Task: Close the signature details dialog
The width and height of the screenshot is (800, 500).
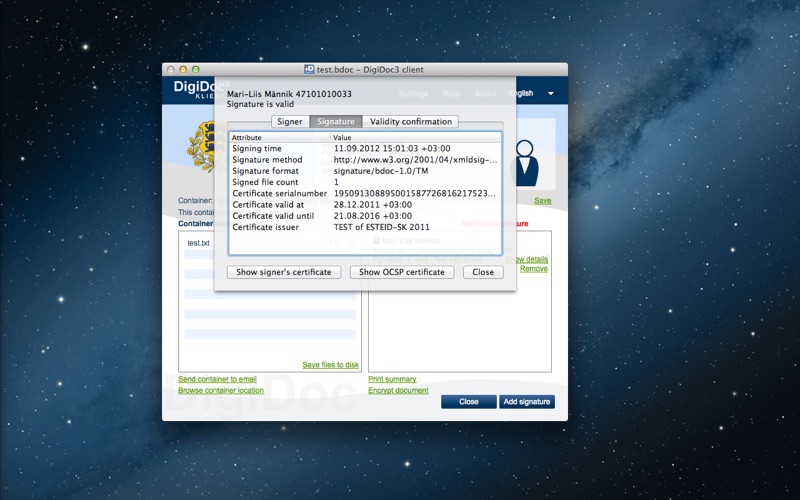Action: (x=483, y=272)
